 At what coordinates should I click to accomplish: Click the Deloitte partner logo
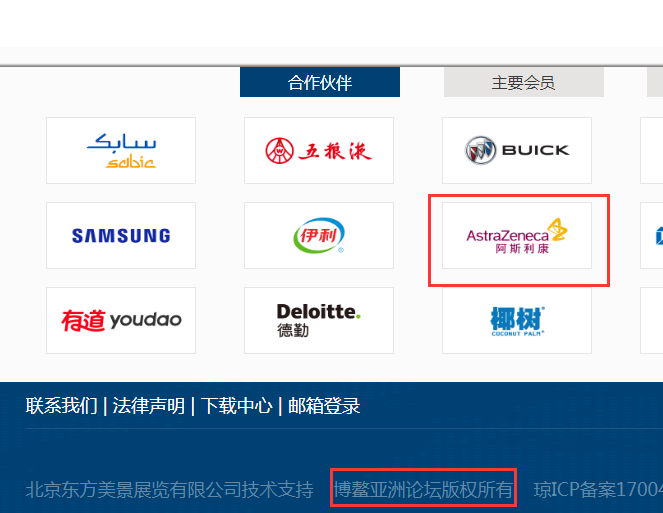pos(319,320)
